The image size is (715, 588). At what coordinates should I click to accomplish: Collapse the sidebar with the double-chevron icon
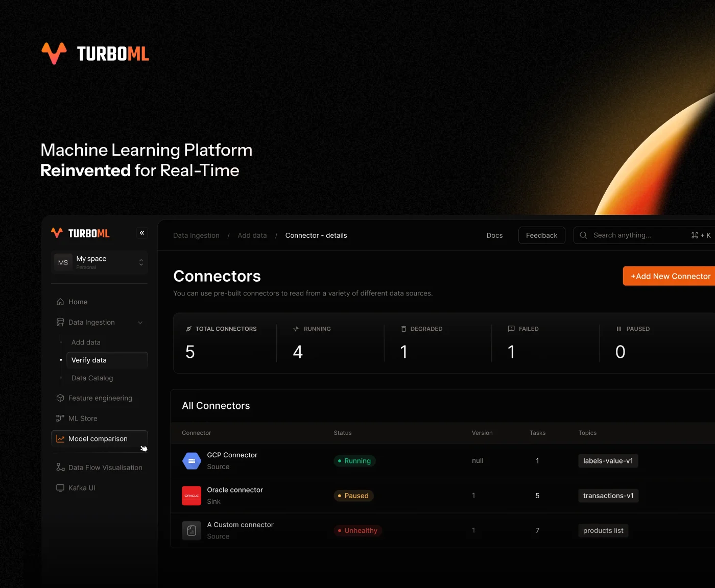tap(142, 233)
